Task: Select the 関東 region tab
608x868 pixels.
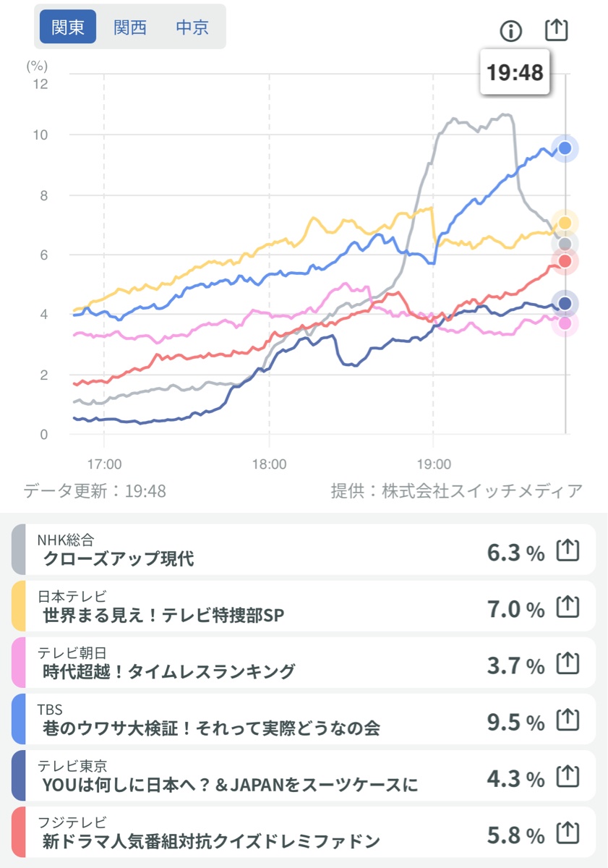Action: 68,27
